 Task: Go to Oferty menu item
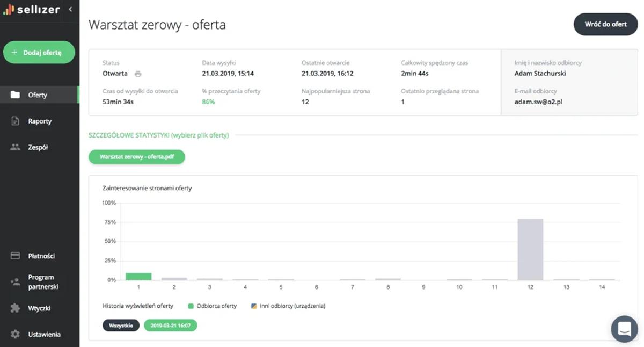click(39, 95)
